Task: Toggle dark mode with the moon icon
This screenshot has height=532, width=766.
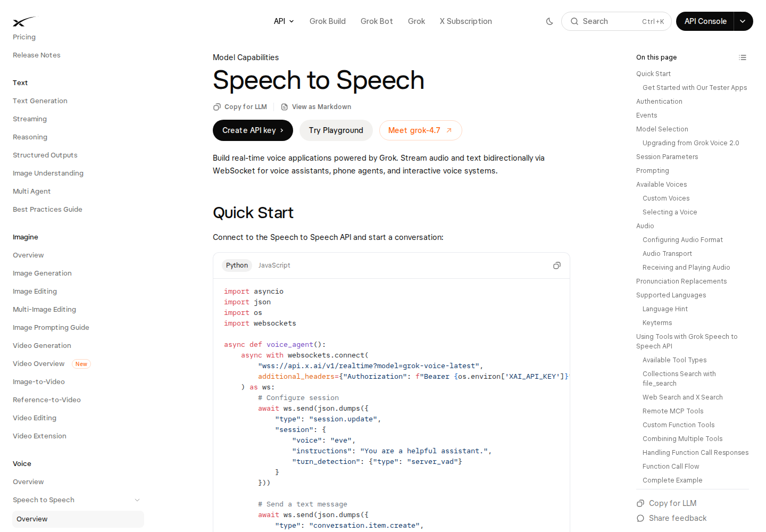Action: click(549, 21)
